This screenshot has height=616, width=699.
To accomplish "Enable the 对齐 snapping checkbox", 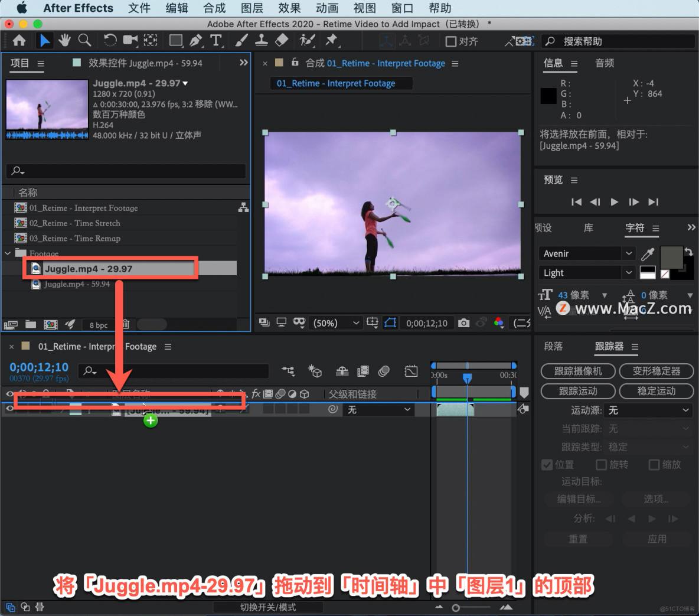I will pyautogui.click(x=450, y=41).
